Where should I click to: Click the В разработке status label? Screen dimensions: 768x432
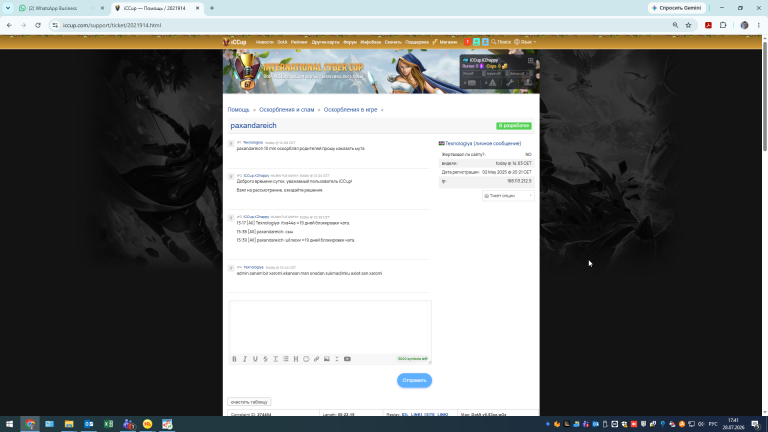pyautogui.click(x=514, y=126)
